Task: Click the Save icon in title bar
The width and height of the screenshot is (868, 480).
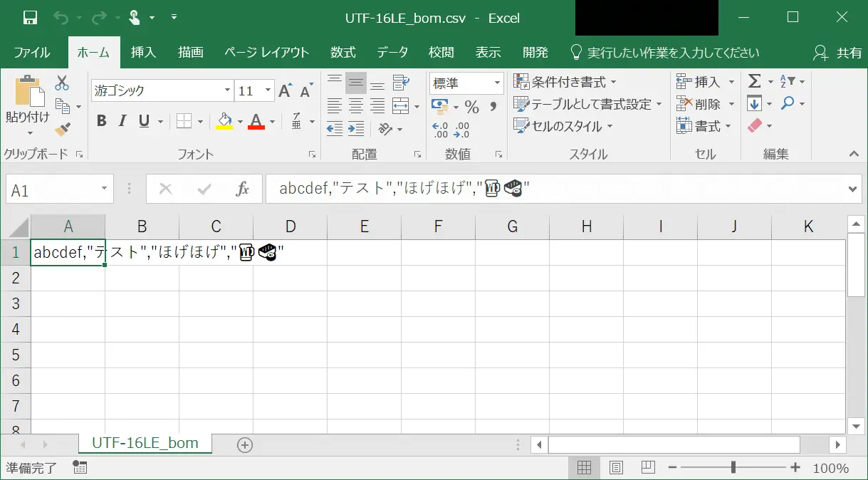Action: click(30, 18)
